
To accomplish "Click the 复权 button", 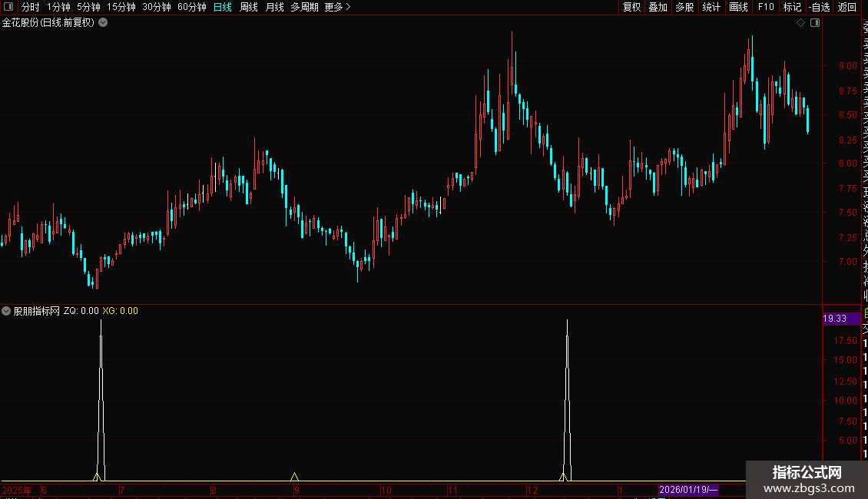I will [x=631, y=7].
